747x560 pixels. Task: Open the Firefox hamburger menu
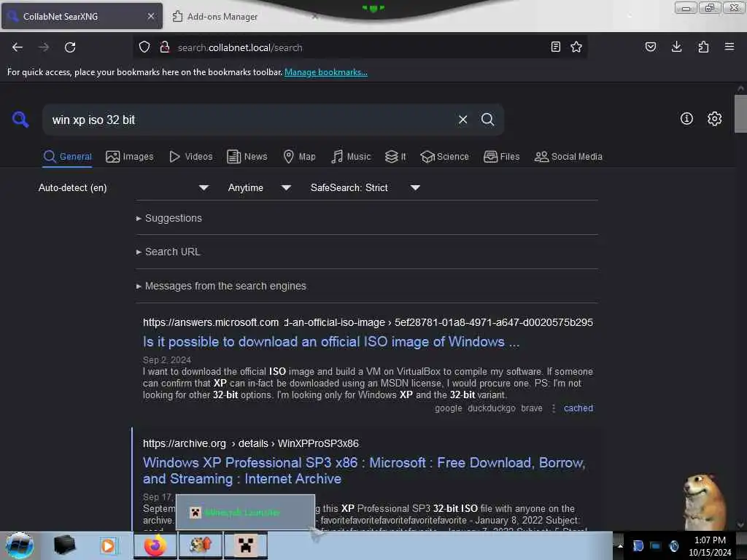[x=729, y=47]
